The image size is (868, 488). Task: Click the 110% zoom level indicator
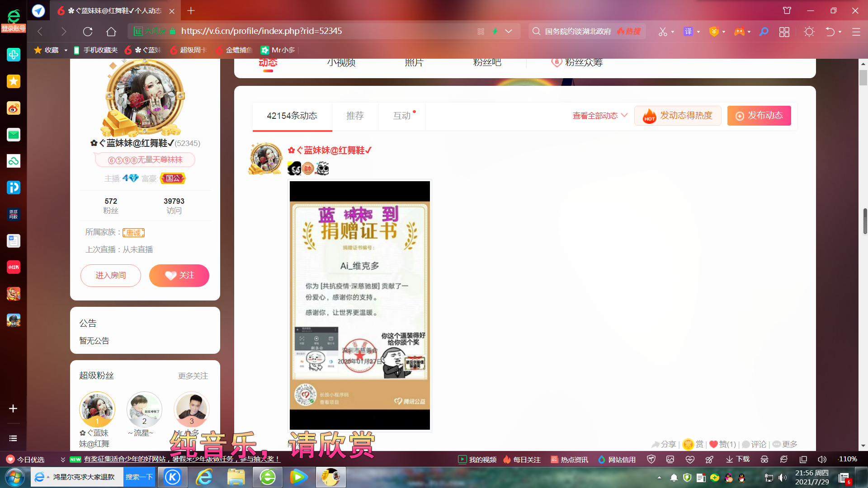click(x=848, y=459)
